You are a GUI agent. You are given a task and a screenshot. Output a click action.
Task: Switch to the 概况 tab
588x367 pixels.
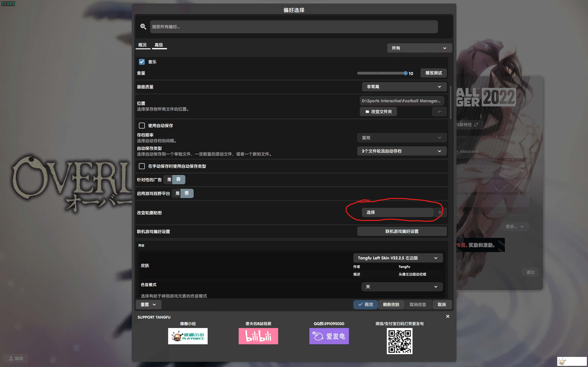pos(142,45)
